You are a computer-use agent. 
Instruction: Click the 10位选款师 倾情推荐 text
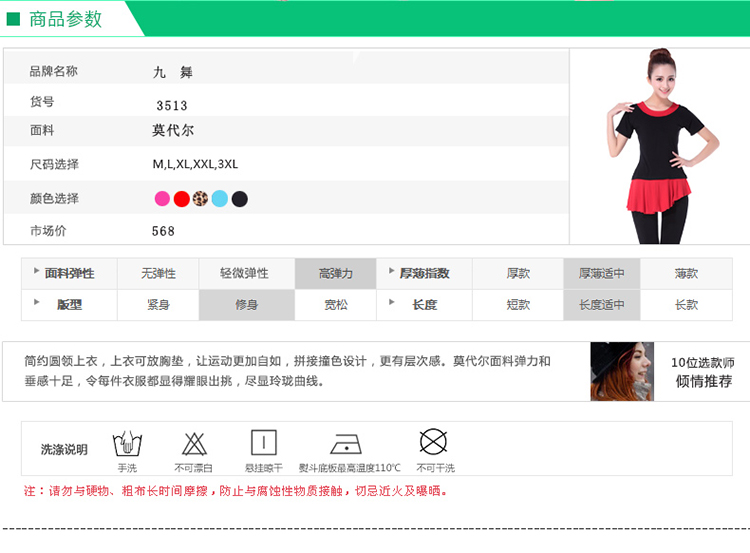click(x=702, y=372)
